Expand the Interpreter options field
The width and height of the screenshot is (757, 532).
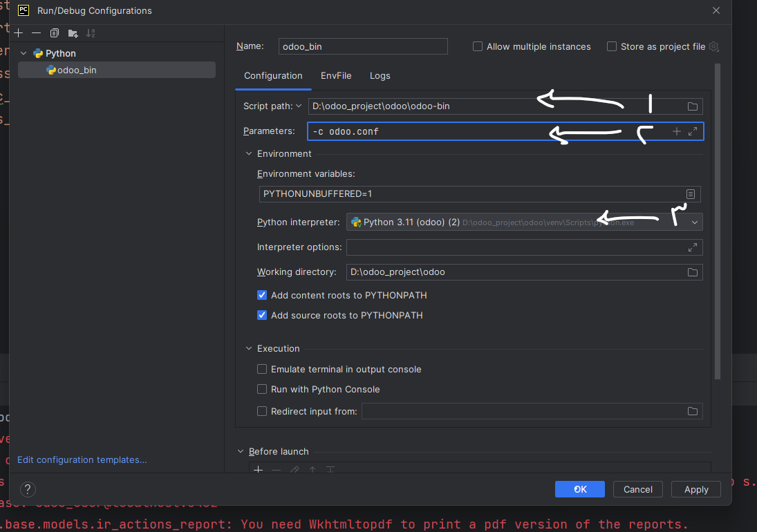pyautogui.click(x=692, y=247)
